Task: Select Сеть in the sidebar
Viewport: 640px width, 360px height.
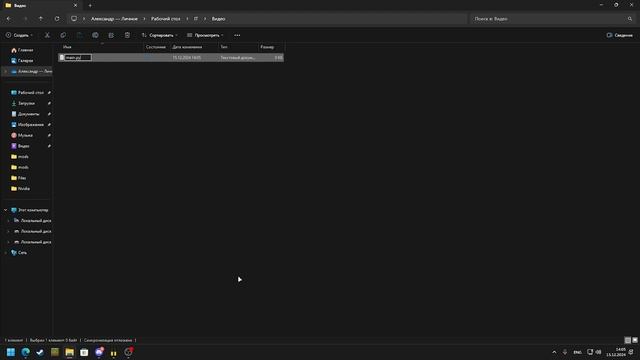Action: 22,253
